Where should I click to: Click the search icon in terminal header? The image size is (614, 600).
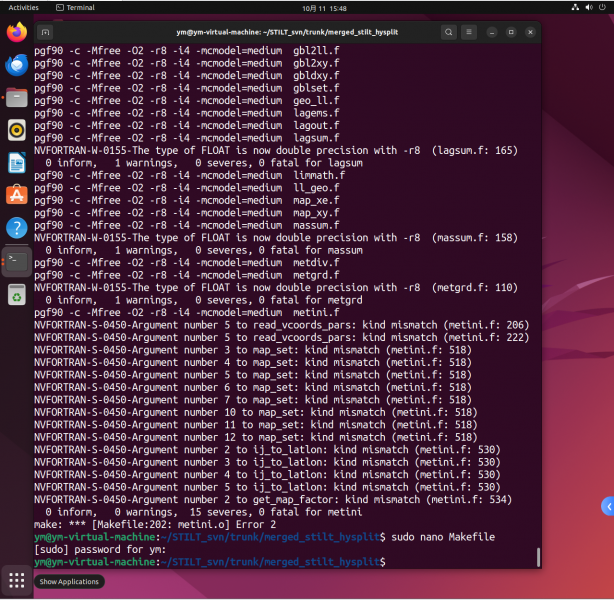(451, 32)
